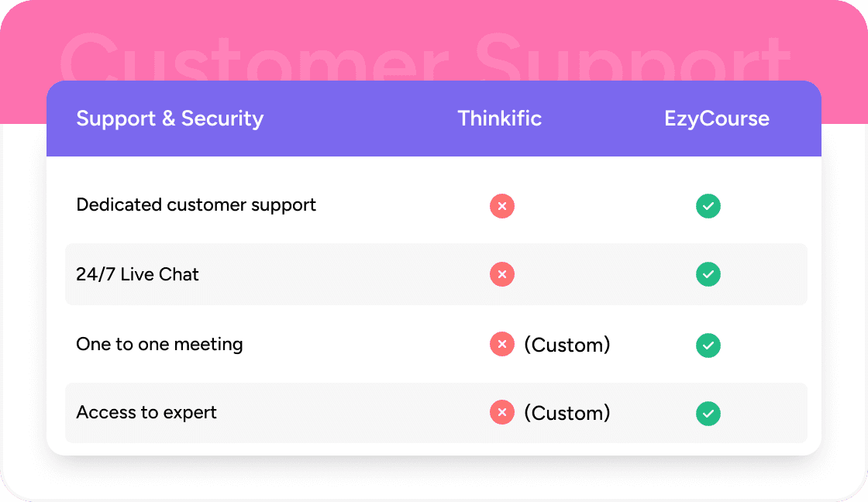Click the red X for One to one meeting
This screenshot has height=502, width=868.
(502, 345)
